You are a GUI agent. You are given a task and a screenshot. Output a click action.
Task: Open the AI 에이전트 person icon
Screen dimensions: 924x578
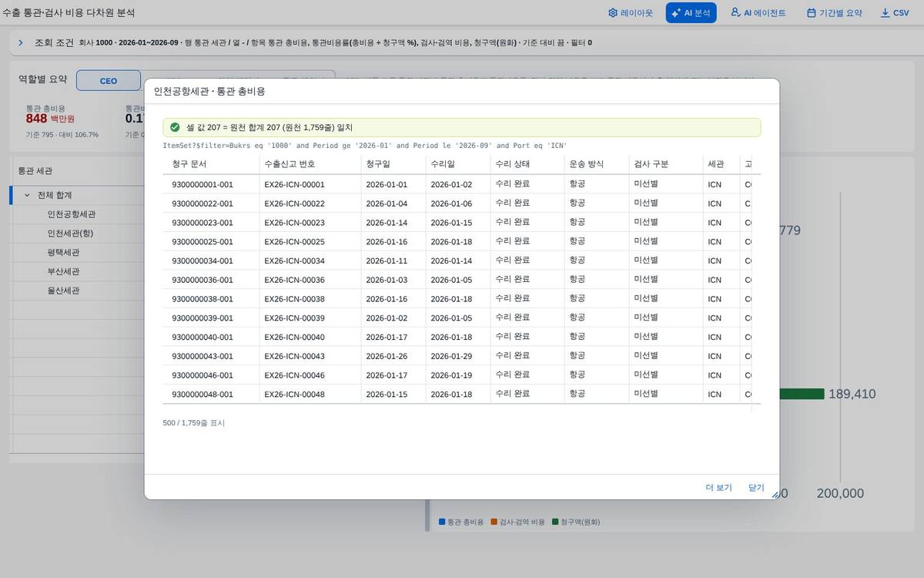(x=735, y=12)
